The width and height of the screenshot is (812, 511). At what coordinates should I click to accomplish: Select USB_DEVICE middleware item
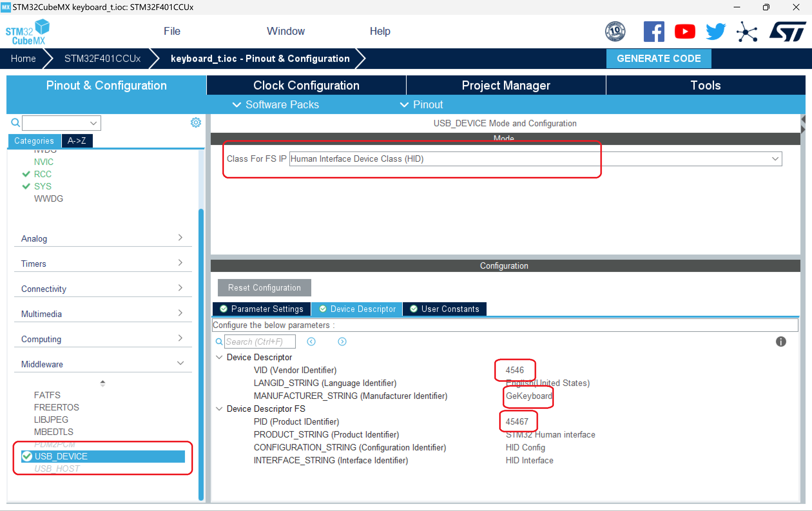(x=61, y=456)
